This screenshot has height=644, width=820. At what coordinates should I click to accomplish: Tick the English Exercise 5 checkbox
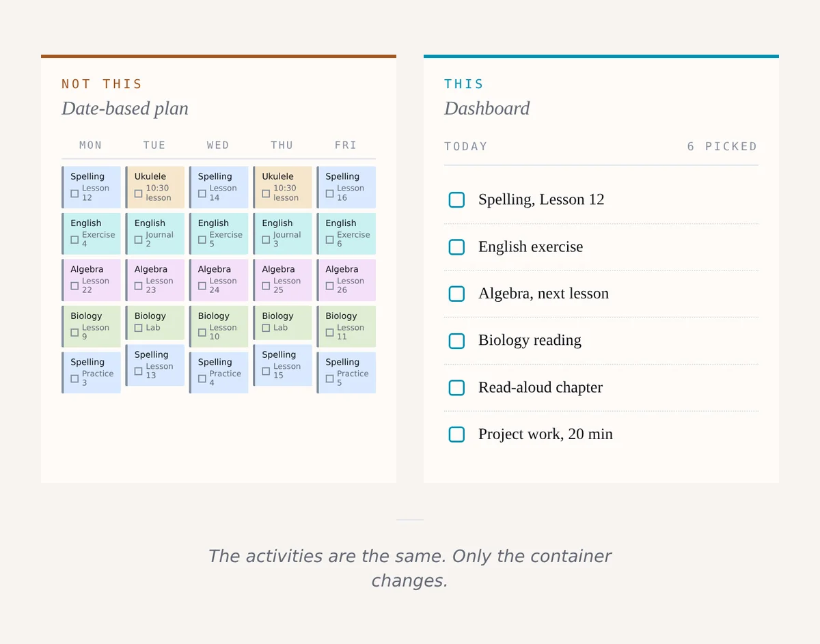[x=202, y=240]
